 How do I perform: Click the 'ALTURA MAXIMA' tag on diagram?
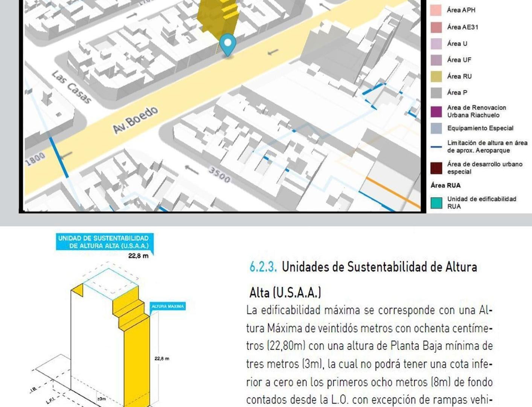click(168, 306)
